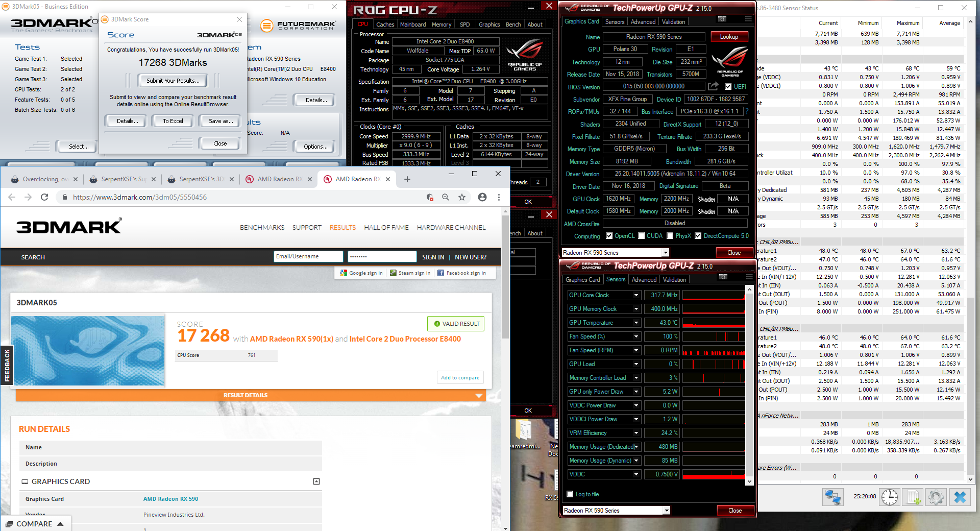Open the VRM Efficiency sensor dropdown
980x531 pixels.
[636, 433]
